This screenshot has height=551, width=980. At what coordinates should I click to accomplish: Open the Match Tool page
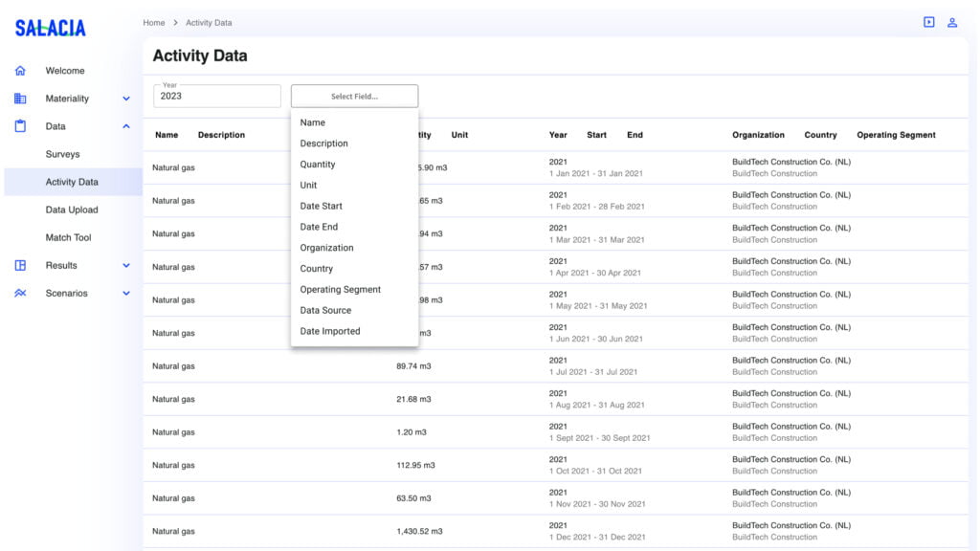pyautogui.click(x=69, y=237)
